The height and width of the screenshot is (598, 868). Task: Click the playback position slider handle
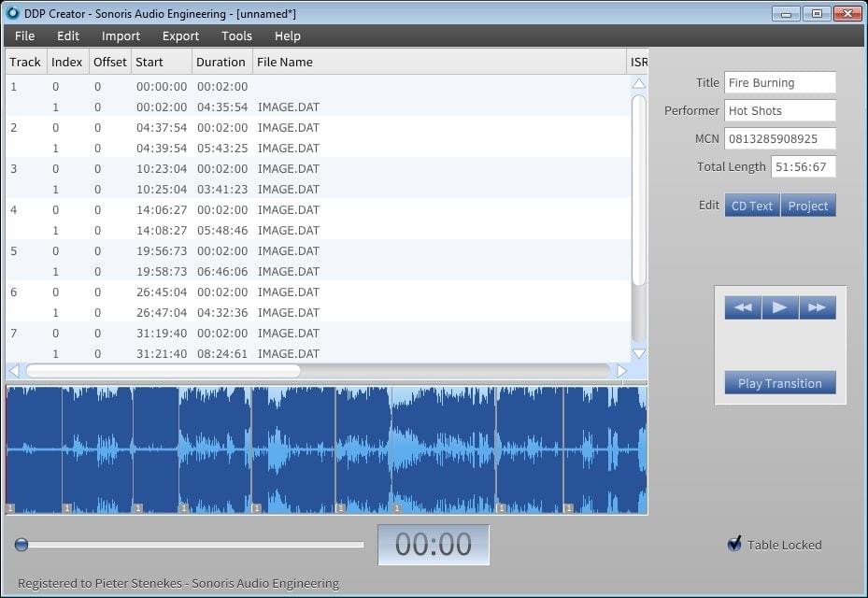point(21,545)
